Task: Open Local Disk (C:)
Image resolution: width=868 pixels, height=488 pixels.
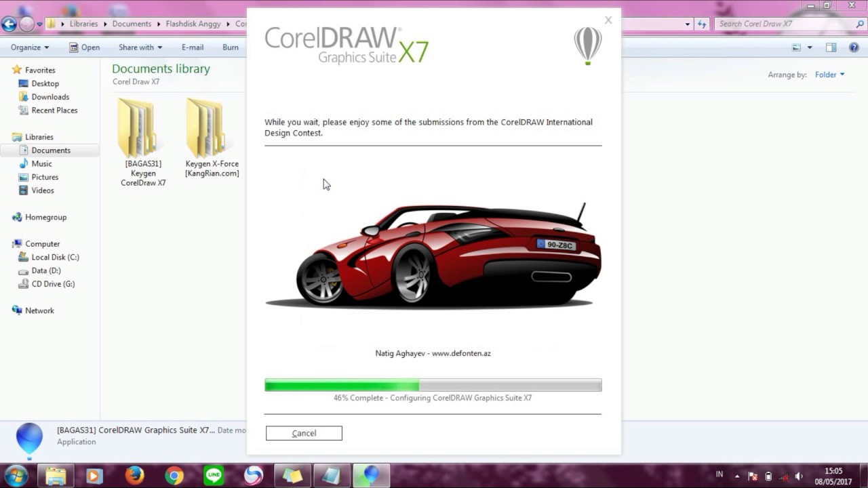Action: [55, 258]
